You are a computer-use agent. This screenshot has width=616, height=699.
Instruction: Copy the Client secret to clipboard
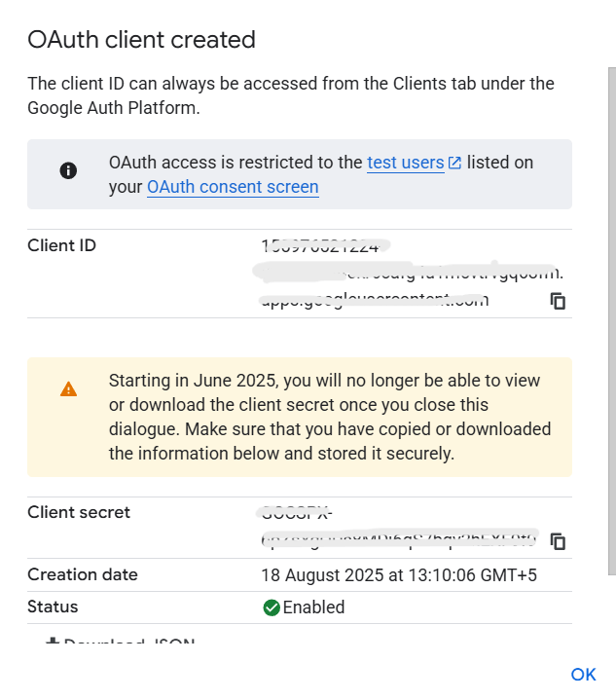click(558, 540)
